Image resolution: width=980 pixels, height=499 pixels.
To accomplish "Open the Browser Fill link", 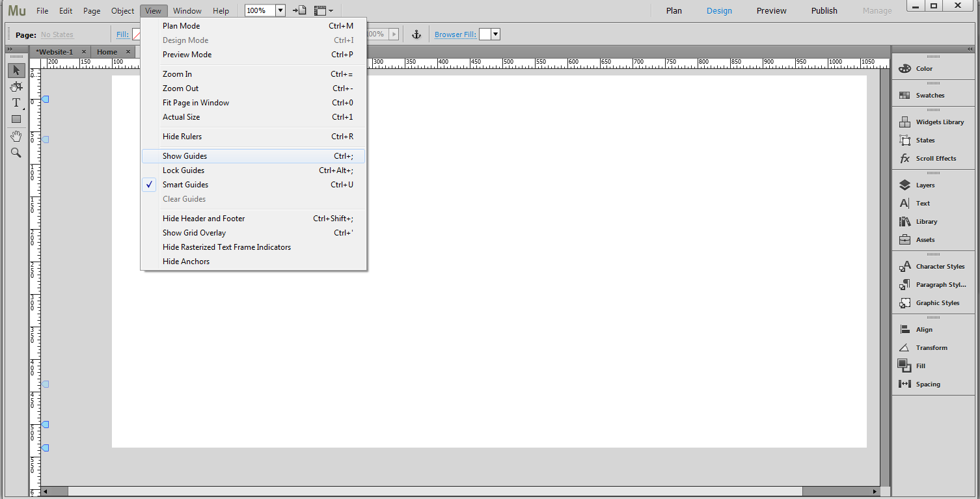I will (455, 34).
